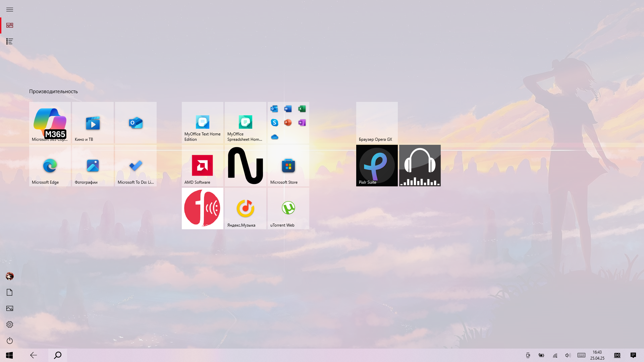Viewport: 644px width, 362px height.
Task: Open taskbar search magnifier
Action: click(58, 355)
